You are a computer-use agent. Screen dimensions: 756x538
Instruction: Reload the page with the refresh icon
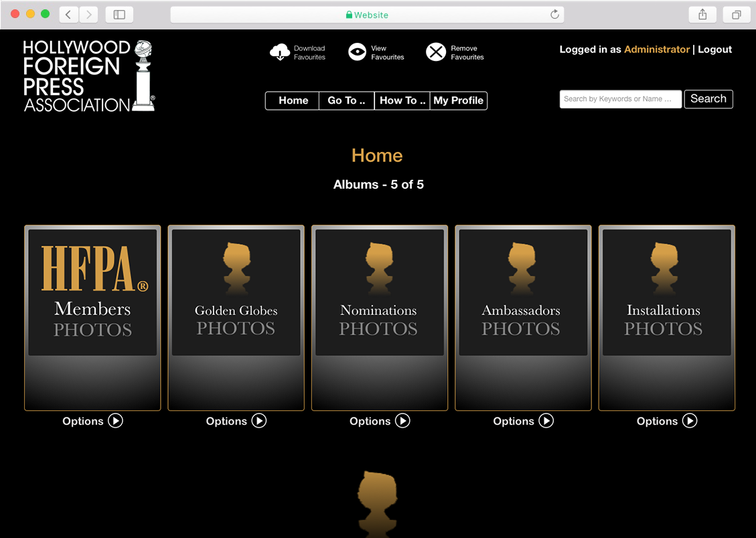[x=554, y=15]
